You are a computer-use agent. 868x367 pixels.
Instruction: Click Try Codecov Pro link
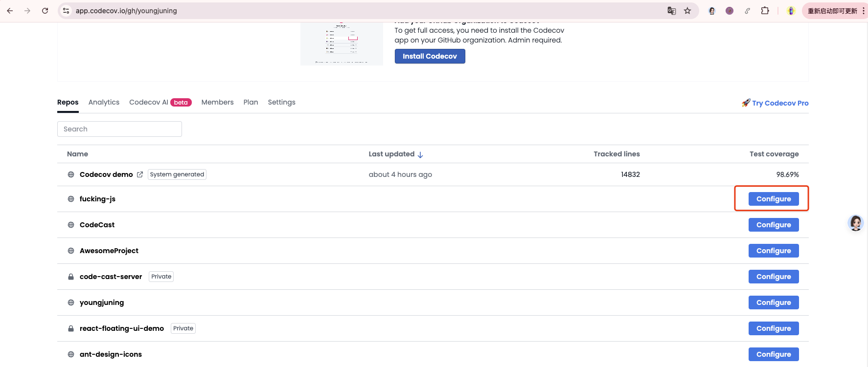point(780,103)
